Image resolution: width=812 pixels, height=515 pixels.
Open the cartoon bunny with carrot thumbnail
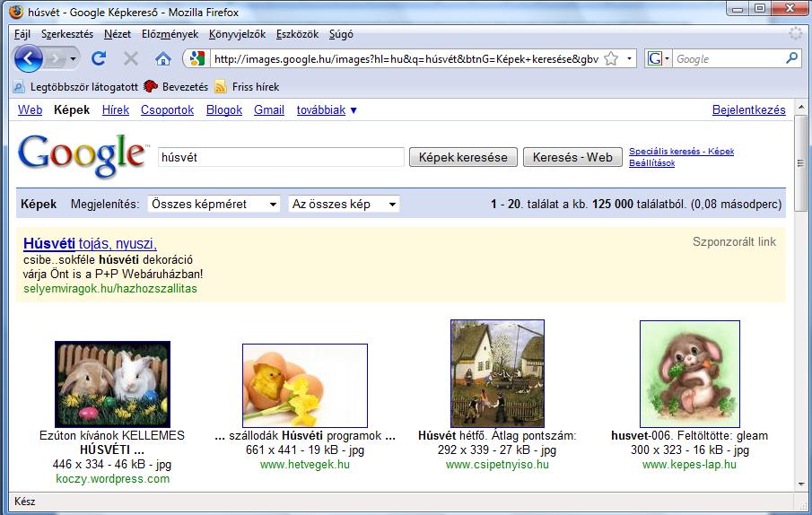[690, 374]
